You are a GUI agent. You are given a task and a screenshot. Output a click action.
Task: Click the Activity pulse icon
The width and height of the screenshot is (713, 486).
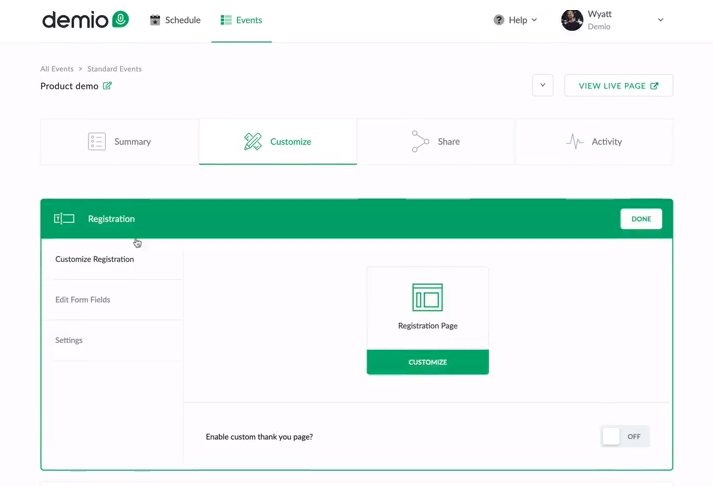pos(575,141)
